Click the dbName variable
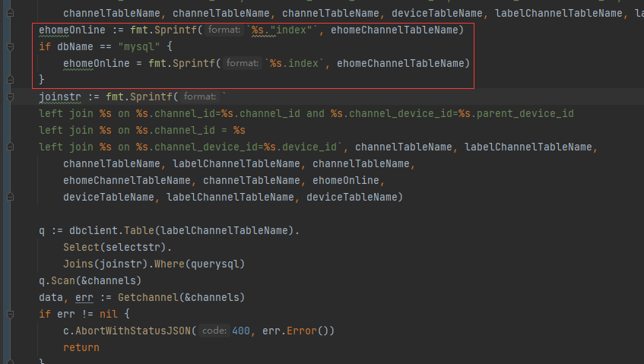644x364 pixels. tap(75, 47)
